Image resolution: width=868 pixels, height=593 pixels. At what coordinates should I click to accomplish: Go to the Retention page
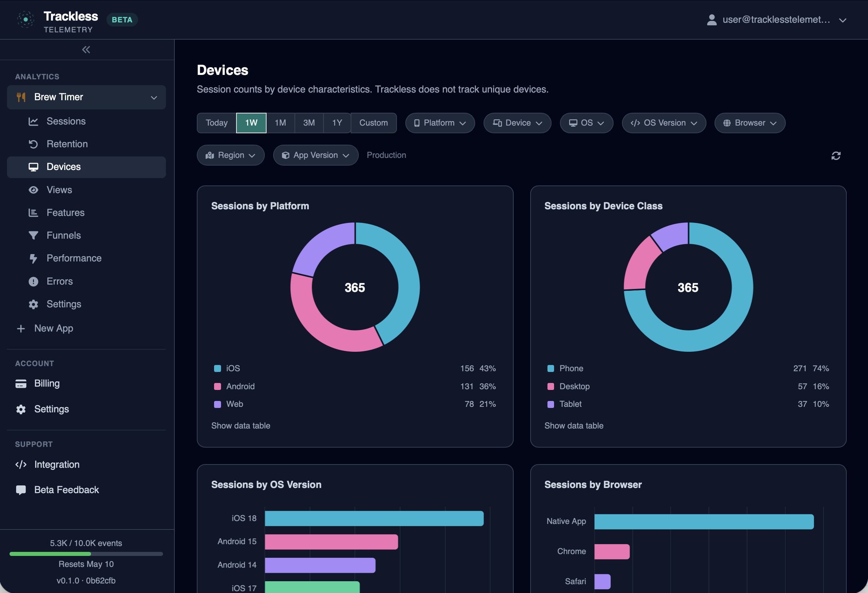click(x=86, y=144)
